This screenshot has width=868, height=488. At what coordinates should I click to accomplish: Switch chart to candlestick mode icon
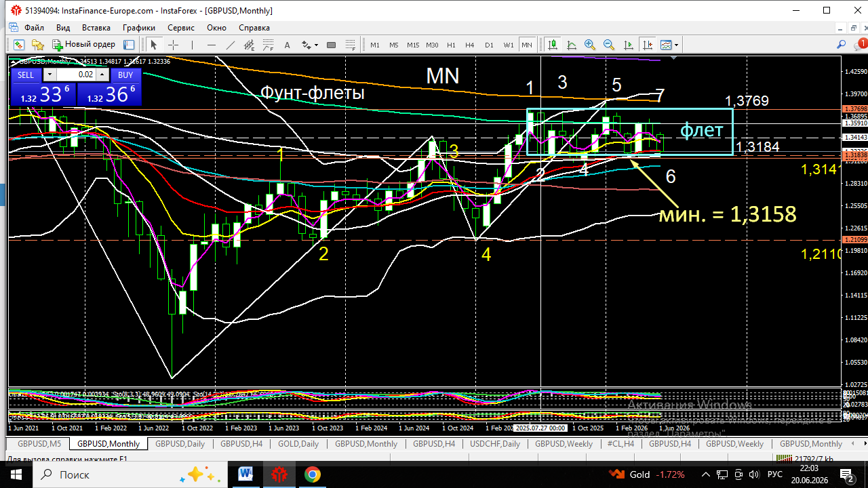[553, 45]
